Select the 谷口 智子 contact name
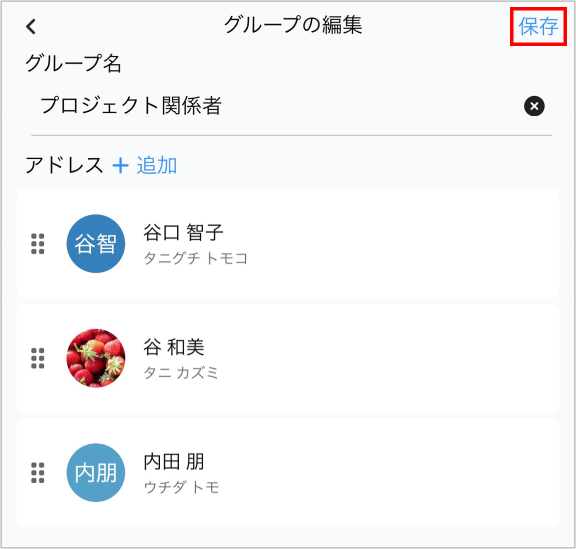The width and height of the screenshot is (576, 549). coord(183,233)
